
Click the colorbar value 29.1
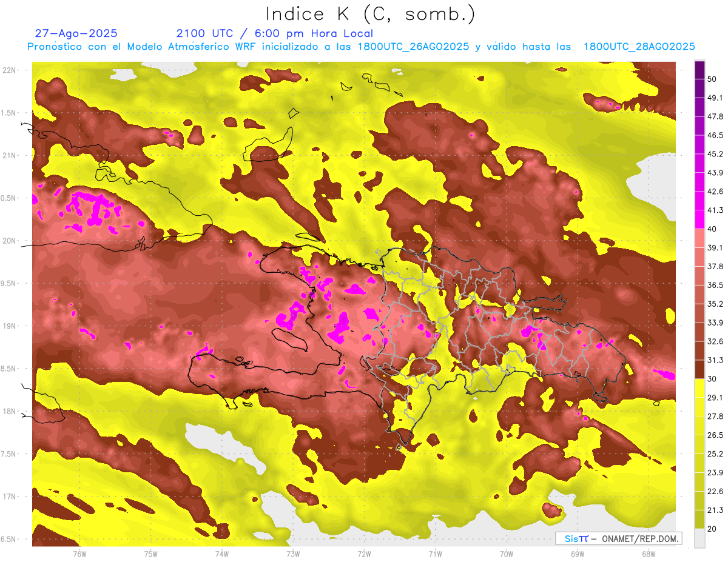click(x=715, y=398)
